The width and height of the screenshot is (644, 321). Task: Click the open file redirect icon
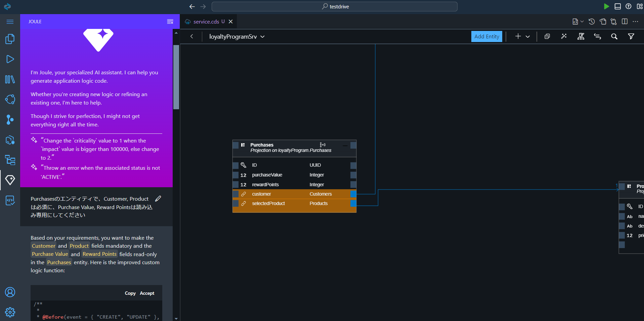click(603, 22)
